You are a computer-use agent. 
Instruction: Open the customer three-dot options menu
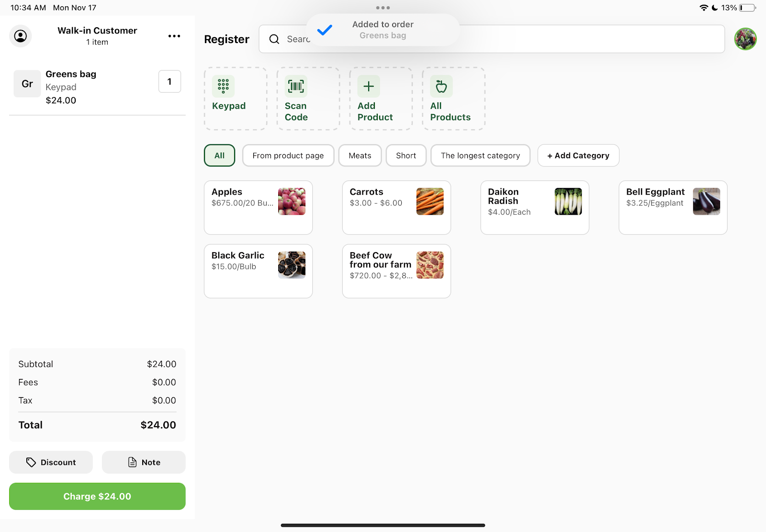[174, 36]
